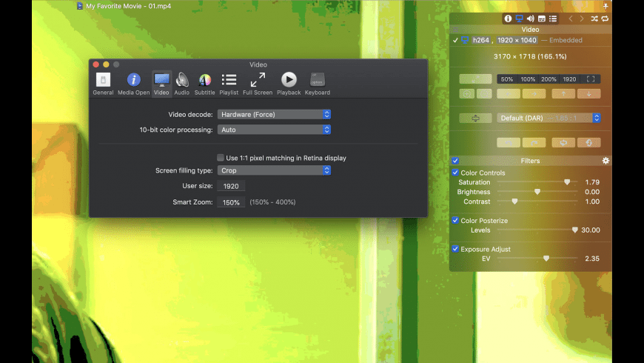Adjust the Saturation slider
644x363 pixels.
(537, 181)
